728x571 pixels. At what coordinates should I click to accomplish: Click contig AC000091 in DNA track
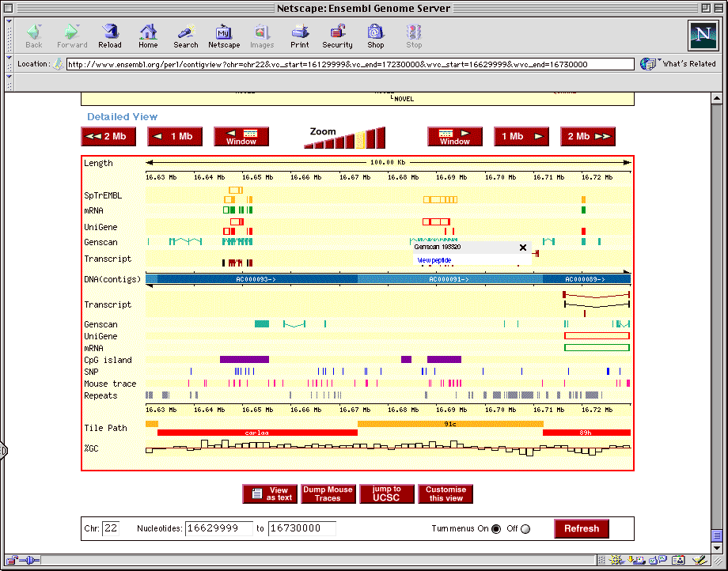pyautogui.click(x=449, y=279)
